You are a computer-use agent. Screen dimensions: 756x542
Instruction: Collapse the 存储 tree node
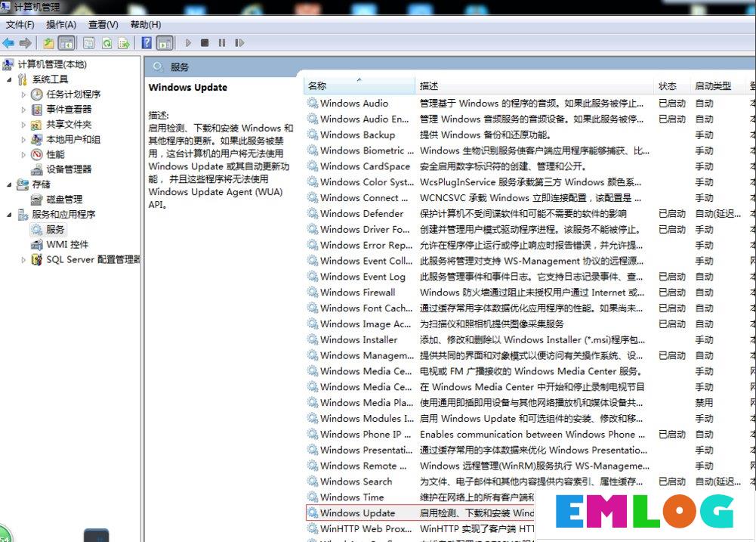click(x=9, y=185)
